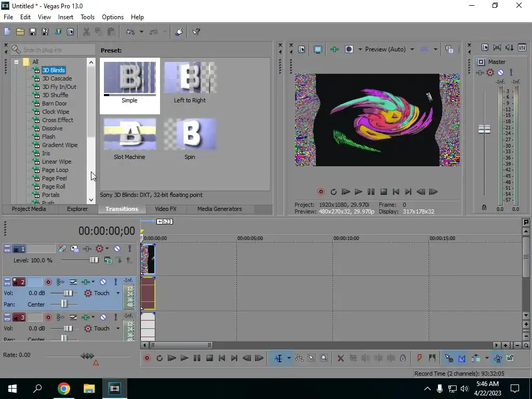The image size is (532, 399).
Task: Open track 3 Touch automation dropdown
Action: click(118, 328)
